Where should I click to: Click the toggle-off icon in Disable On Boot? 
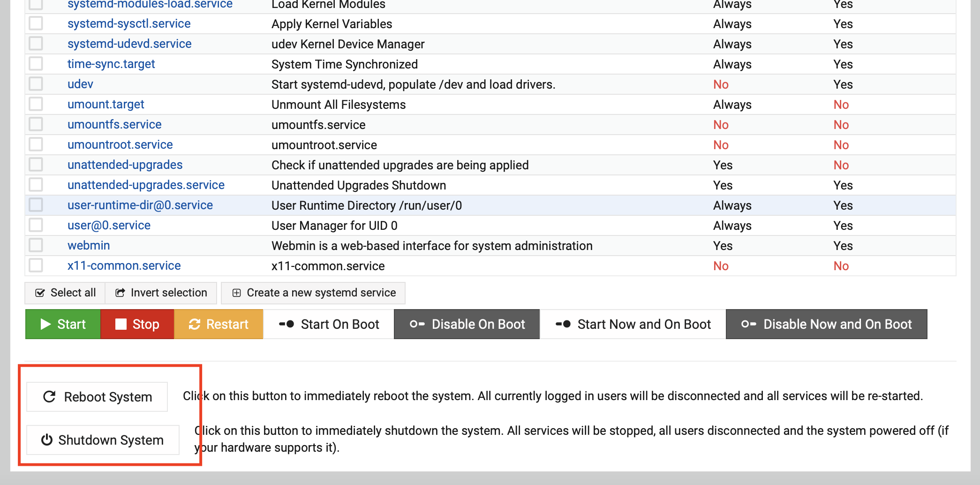click(x=417, y=324)
